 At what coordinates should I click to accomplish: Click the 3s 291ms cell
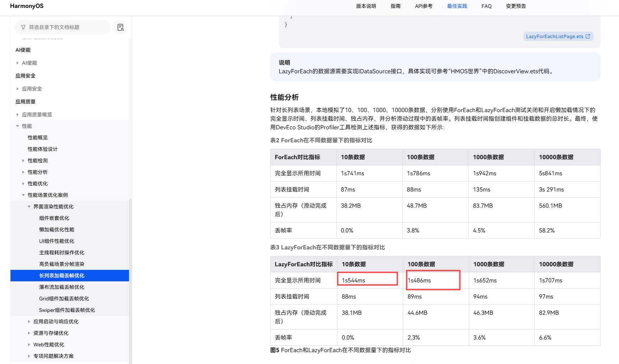pos(567,189)
